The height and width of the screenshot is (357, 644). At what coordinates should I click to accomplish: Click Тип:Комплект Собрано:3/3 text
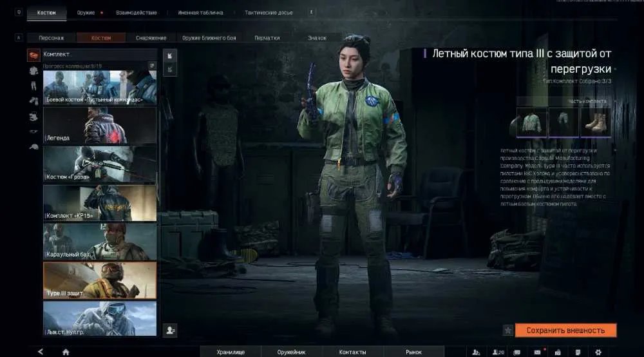click(x=577, y=81)
